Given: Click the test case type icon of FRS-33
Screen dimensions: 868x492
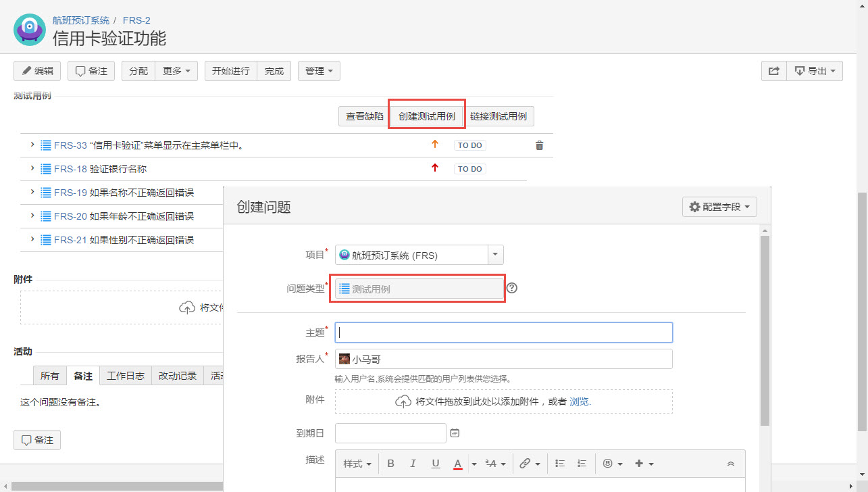Looking at the screenshot, I should pos(46,145).
